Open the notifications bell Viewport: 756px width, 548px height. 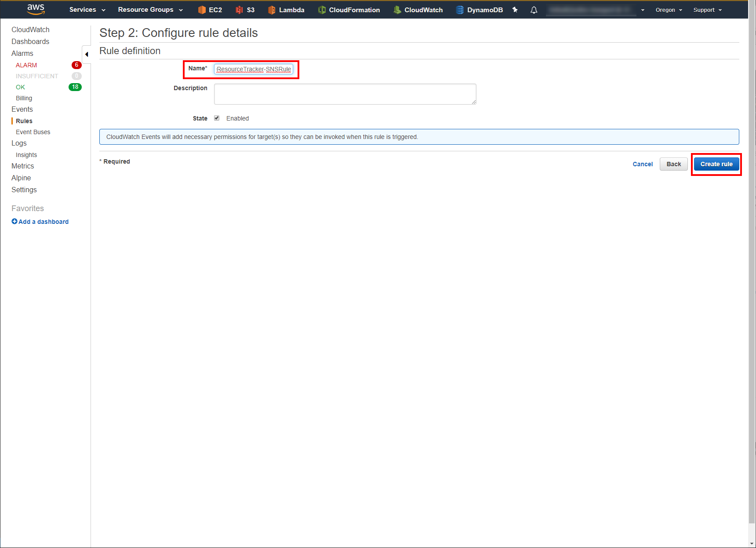(x=534, y=9)
